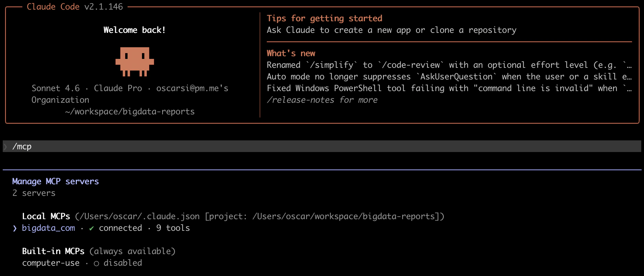The width and height of the screenshot is (644, 276).
Task: Click the Welcome back! heading
Action: (x=134, y=30)
